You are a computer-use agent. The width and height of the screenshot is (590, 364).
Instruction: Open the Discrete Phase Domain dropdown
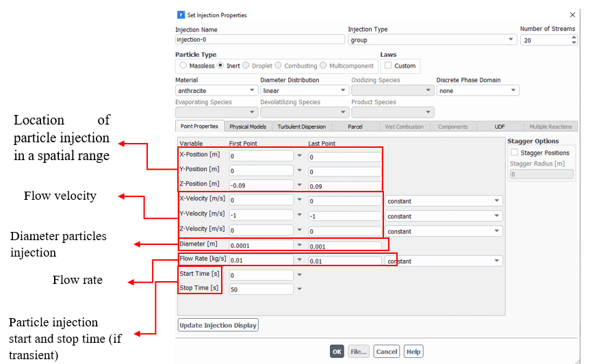pos(477,90)
